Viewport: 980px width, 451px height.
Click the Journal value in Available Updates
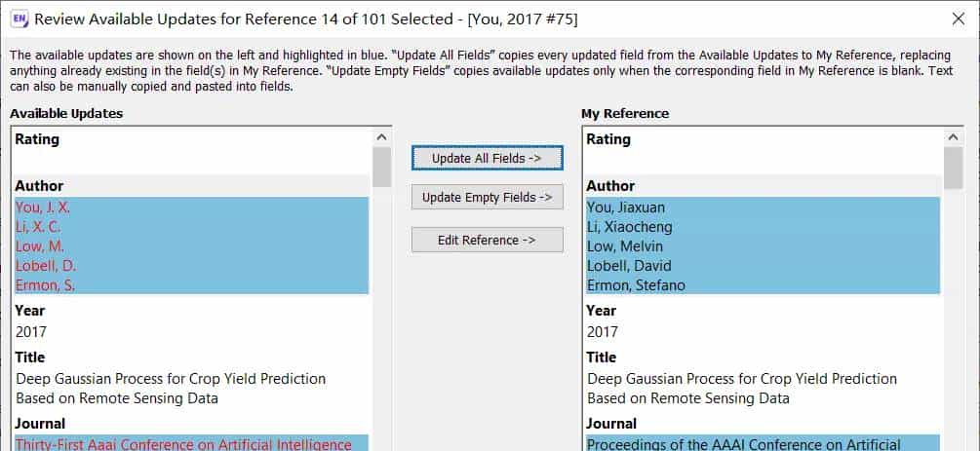click(183, 444)
